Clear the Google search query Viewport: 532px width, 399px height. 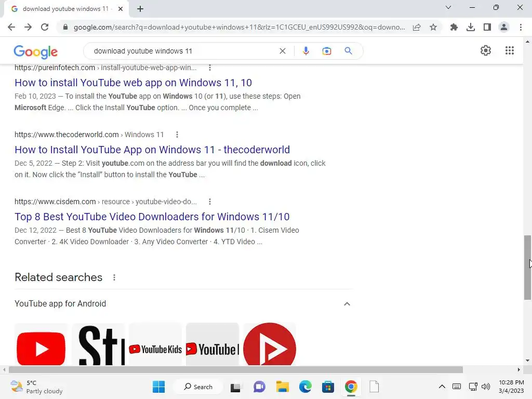tap(282, 51)
